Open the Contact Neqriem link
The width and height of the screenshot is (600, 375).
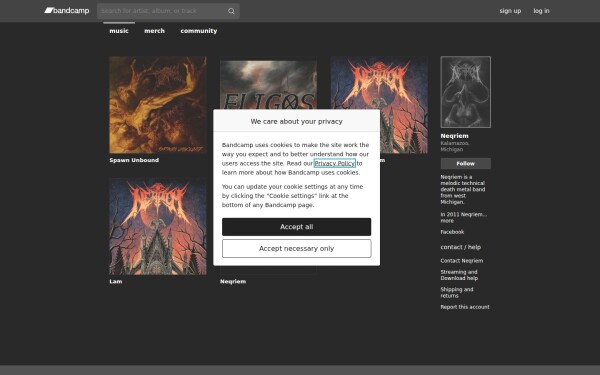coord(461,261)
